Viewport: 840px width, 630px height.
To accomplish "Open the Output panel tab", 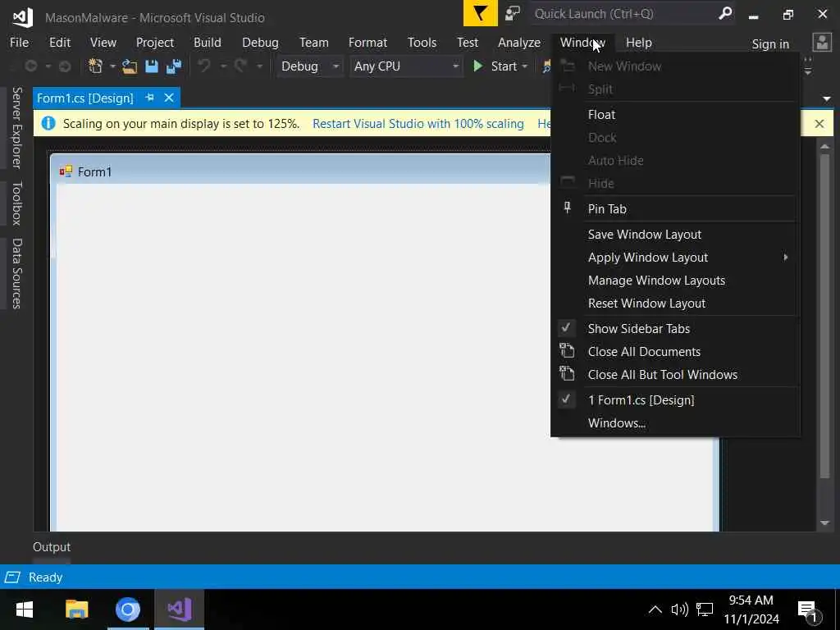I will pyautogui.click(x=52, y=547).
